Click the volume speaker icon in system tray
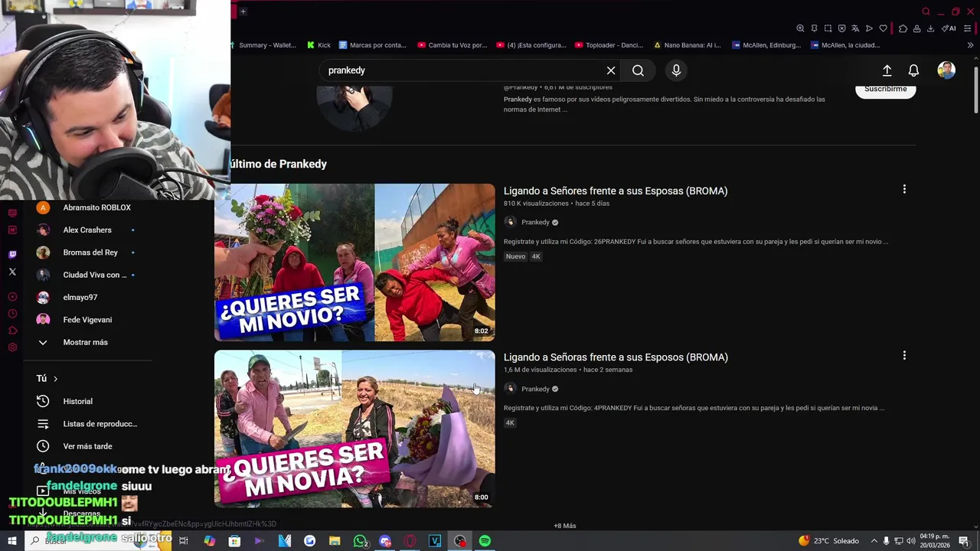 click(912, 541)
